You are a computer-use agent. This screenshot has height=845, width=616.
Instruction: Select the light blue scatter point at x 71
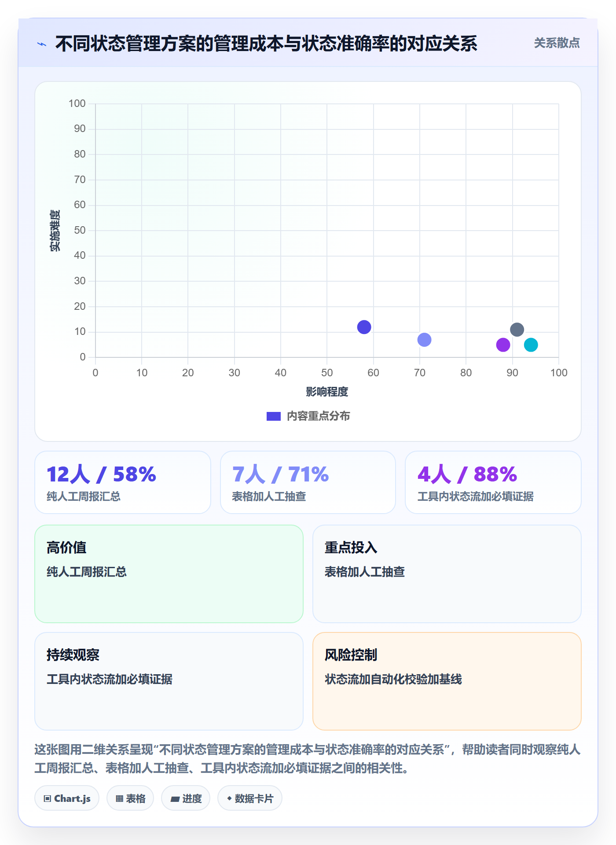pyautogui.click(x=424, y=340)
